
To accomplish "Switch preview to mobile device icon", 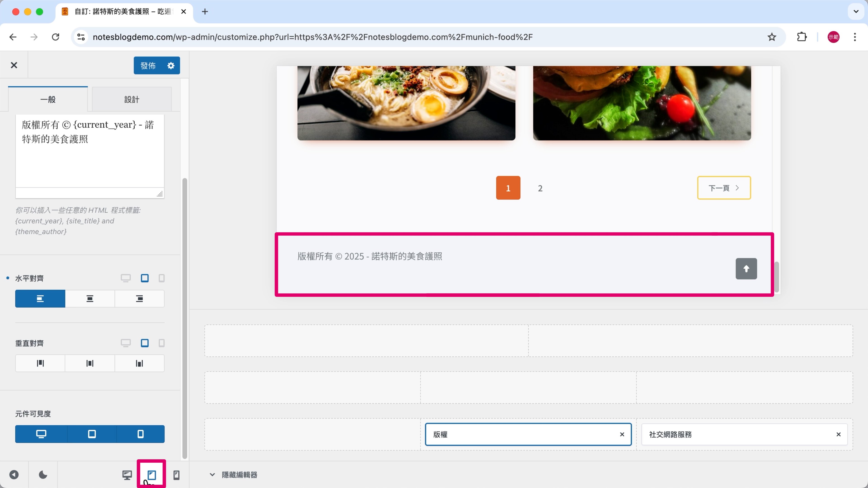I will (x=176, y=475).
